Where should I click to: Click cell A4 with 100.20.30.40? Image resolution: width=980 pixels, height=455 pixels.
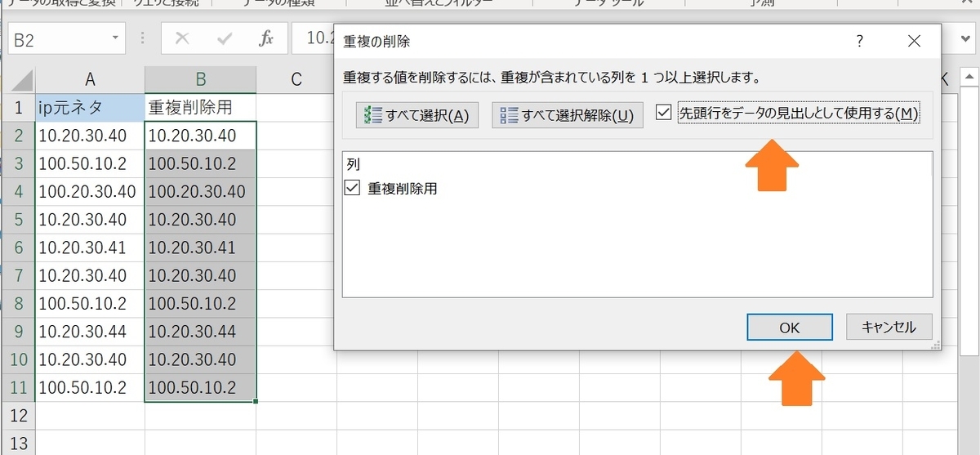pos(91,191)
